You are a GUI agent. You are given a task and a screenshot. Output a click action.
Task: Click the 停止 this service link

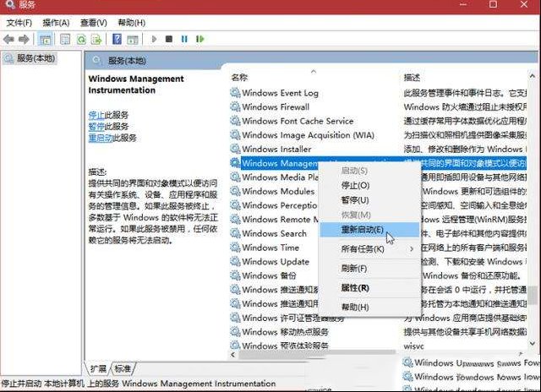click(x=96, y=115)
